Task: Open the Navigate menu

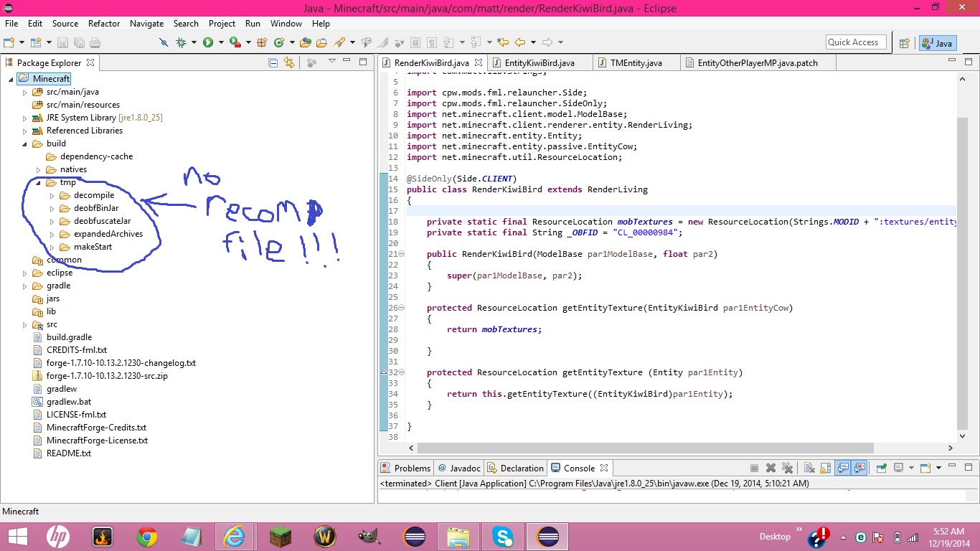Action: click(x=146, y=24)
